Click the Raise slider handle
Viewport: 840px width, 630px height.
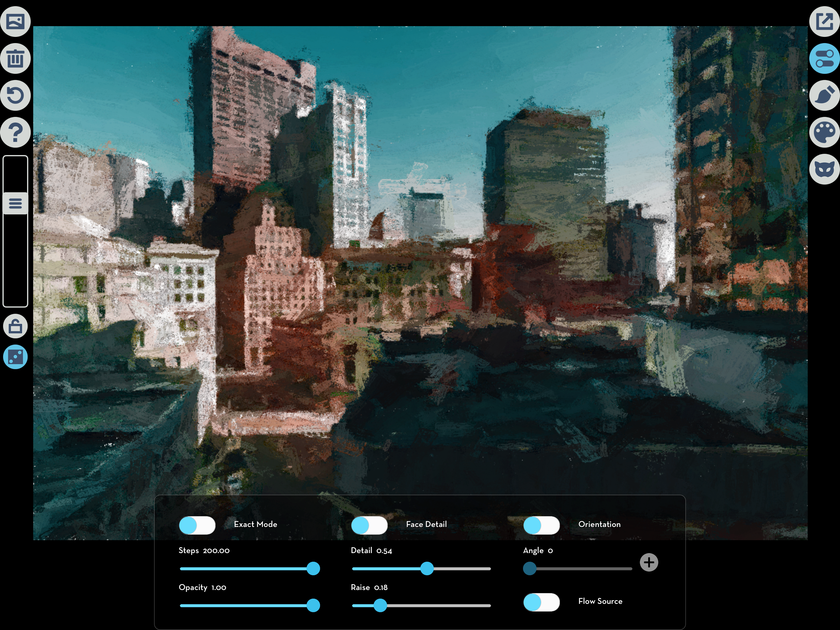pyautogui.click(x=380, y=605)
